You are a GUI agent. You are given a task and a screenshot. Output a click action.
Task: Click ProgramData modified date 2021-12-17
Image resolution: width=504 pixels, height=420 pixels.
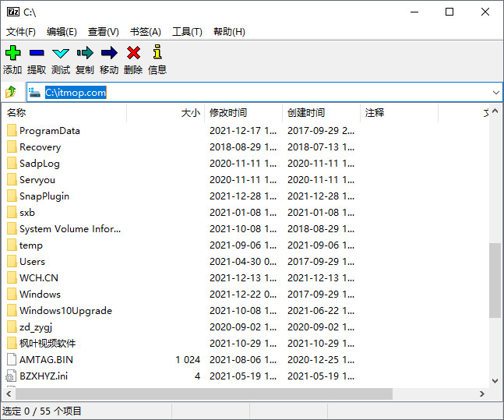click(243, 131)
